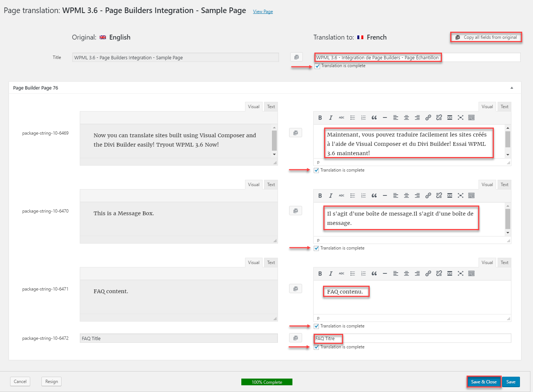This screenshot has width=533, height=392.
Task: Click Copy all fields from original
Action: 486,37
